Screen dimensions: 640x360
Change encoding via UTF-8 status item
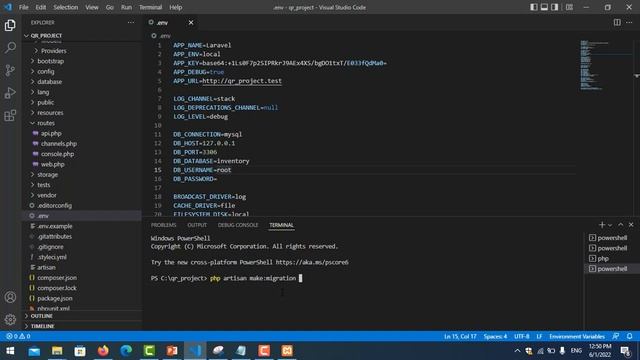[x=522, y=336]
